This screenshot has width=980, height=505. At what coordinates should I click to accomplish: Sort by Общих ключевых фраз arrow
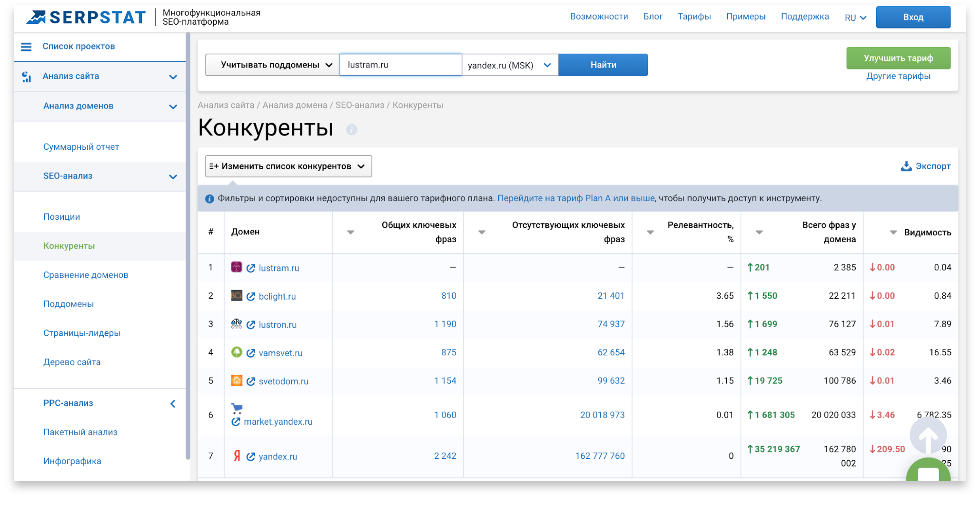point(350,233)
